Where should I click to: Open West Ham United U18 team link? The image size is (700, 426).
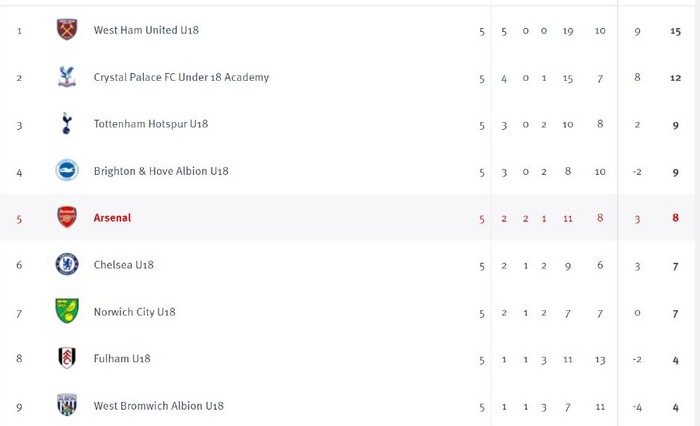coord(146,30)
